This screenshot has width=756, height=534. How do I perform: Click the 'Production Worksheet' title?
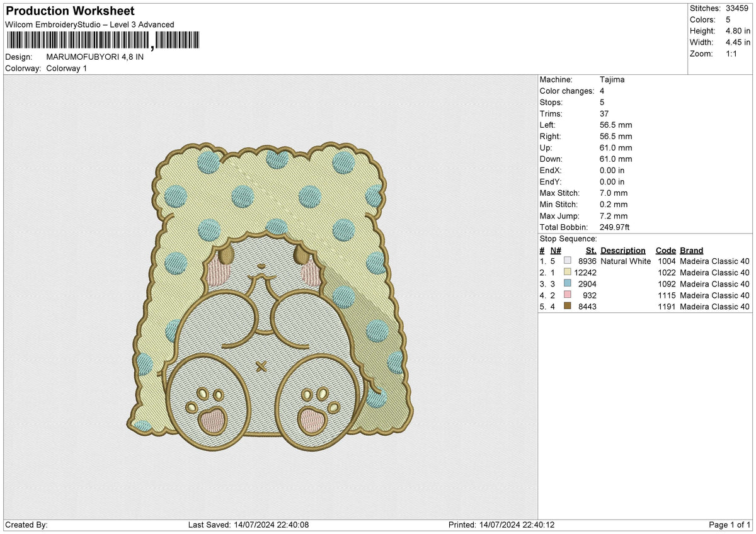pyautogui.click(x=70, y=11)
